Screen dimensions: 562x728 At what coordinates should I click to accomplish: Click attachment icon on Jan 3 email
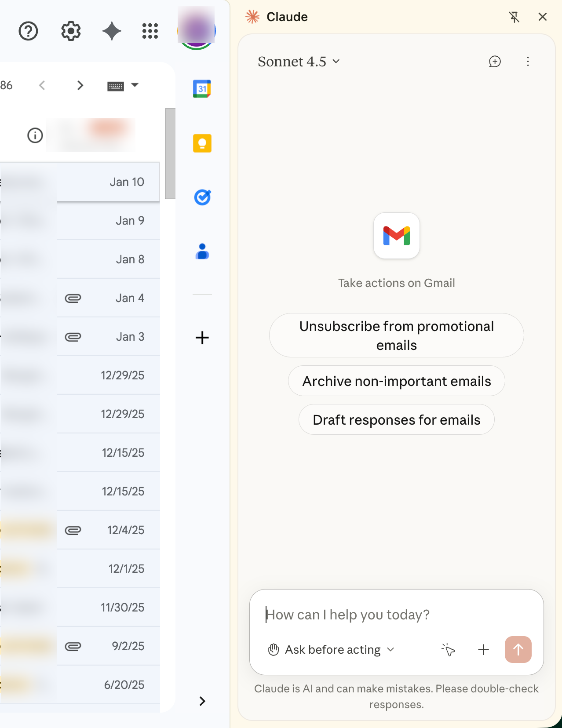tap(73, 337)
